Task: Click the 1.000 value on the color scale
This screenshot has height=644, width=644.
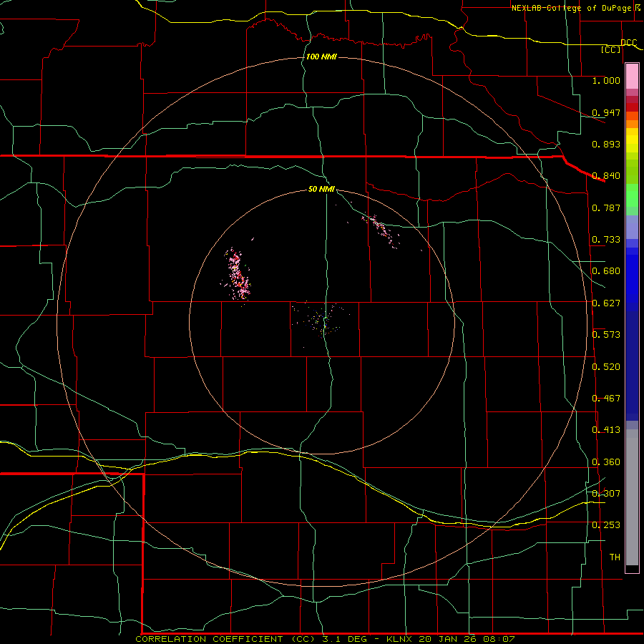Action: click(x=606, y=80)
